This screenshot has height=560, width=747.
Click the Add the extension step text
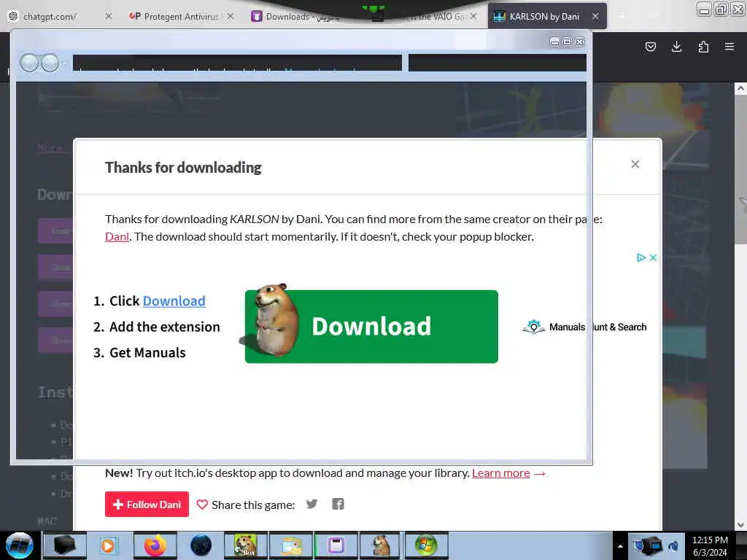[165, 327]
